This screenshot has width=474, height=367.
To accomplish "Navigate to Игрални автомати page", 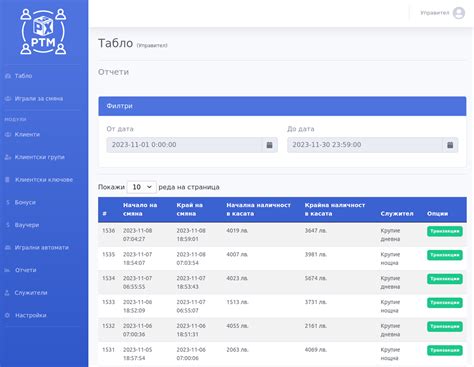I will pos(42,247).
